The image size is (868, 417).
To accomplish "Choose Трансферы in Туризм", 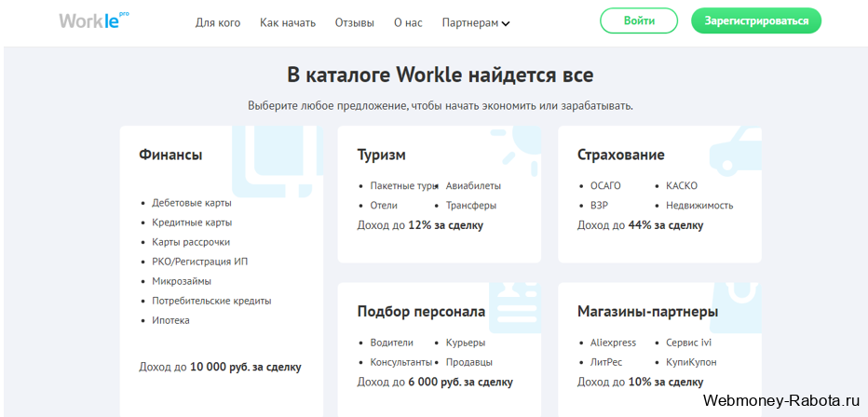I will [471, 205].
